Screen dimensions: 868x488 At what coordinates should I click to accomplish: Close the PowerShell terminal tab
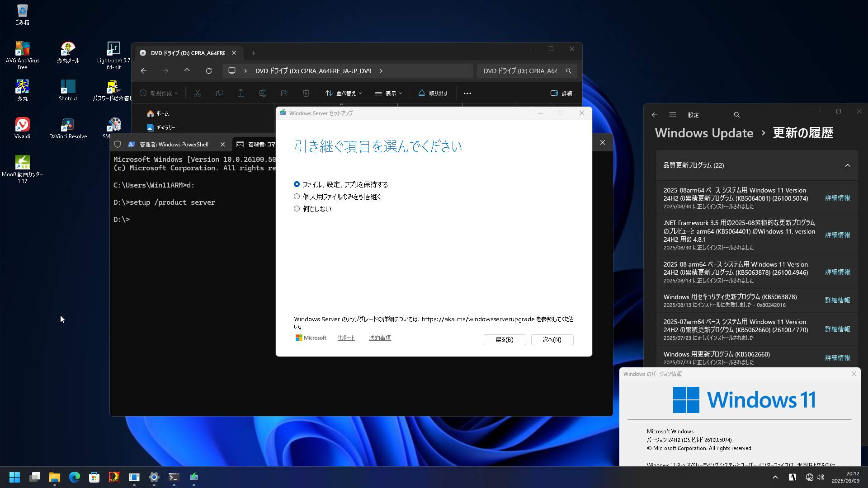coord(222,144)
